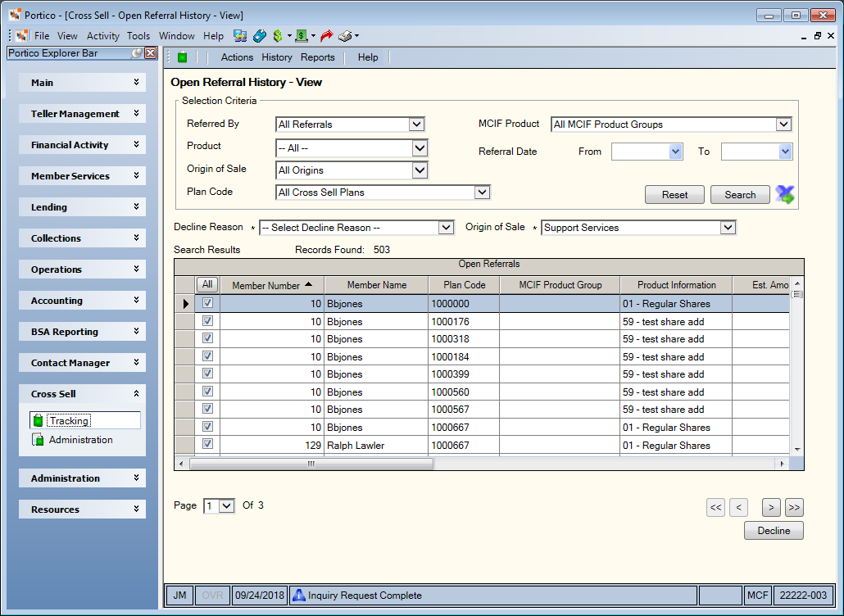
Task: Click the Tracking green lock icon
Action: 38,420
